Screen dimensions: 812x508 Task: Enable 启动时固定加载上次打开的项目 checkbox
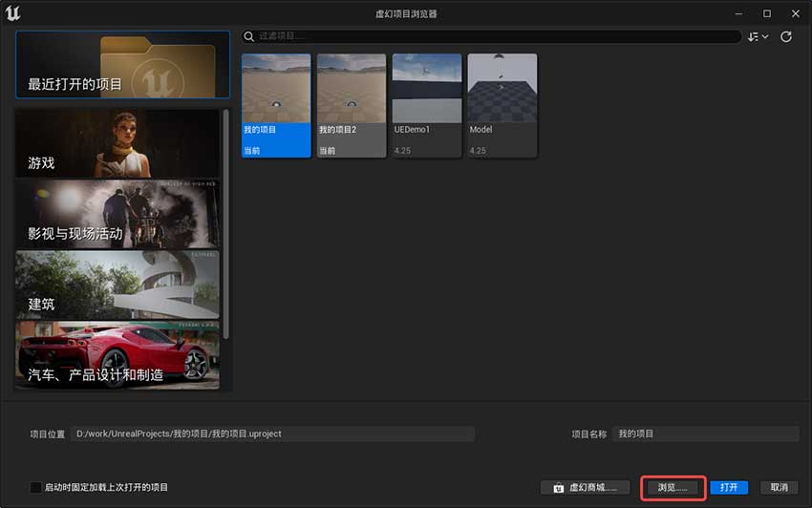point(36,487)
